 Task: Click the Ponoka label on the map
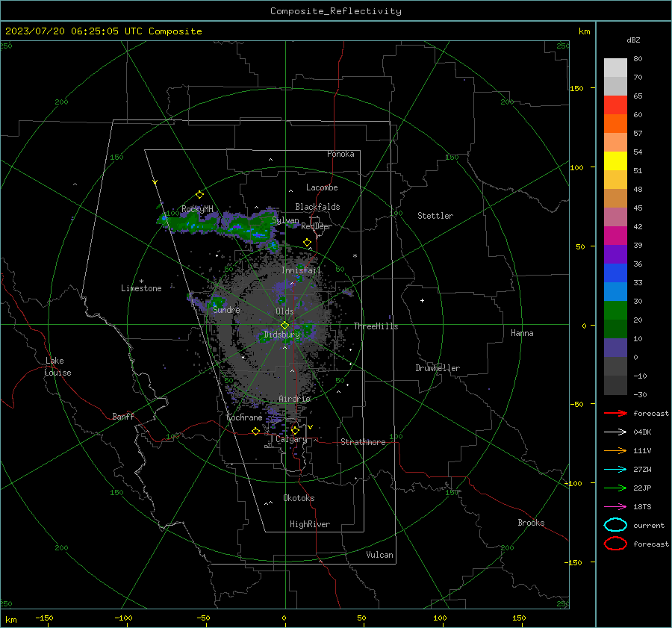(340, 154)
